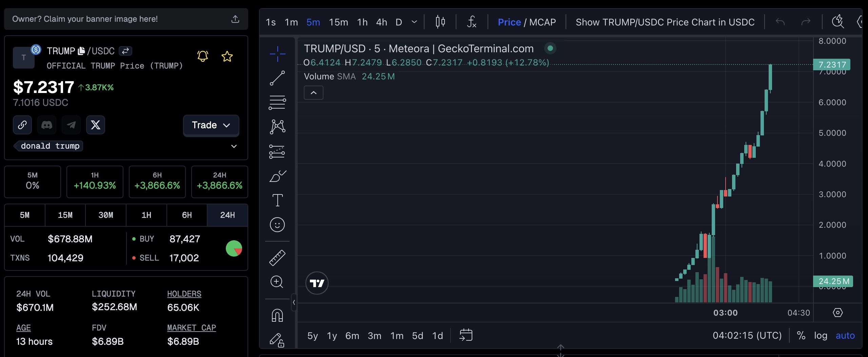
Task: Activate the zoom in tool
Action: 277,282
